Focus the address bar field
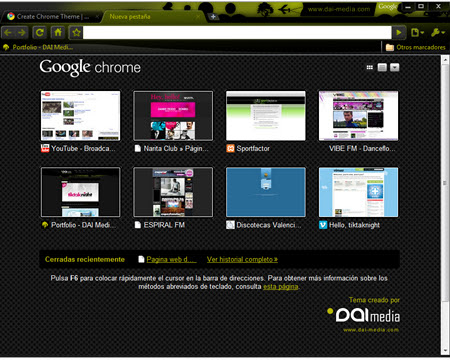This screenshot has height=360, width=450. point(237,32)
